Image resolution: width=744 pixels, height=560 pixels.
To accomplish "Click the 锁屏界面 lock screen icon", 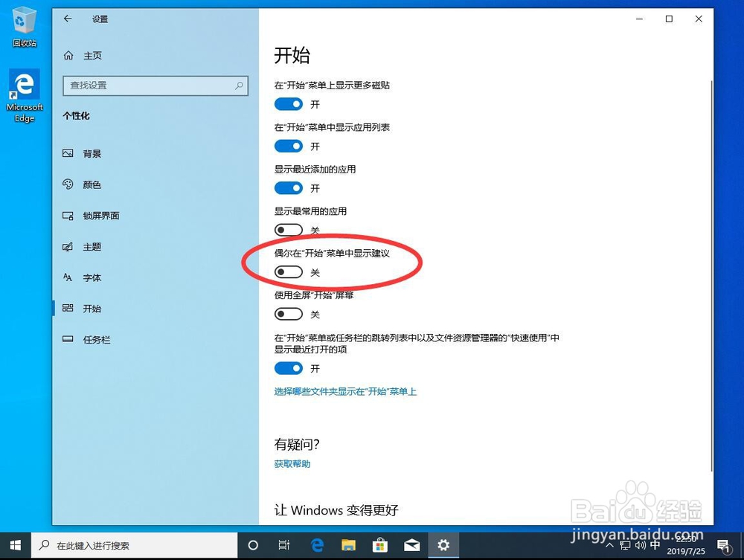I will pos(68,215).
